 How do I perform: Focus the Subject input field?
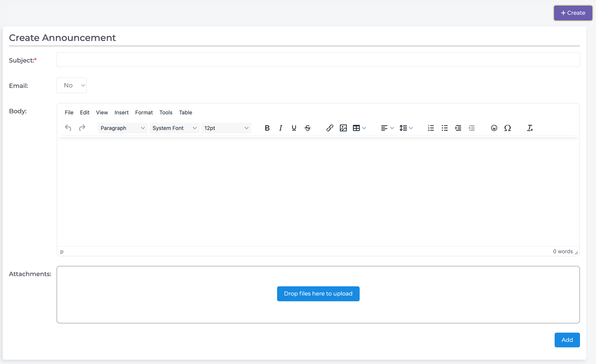pyautogui.click(x=318, y=60)
